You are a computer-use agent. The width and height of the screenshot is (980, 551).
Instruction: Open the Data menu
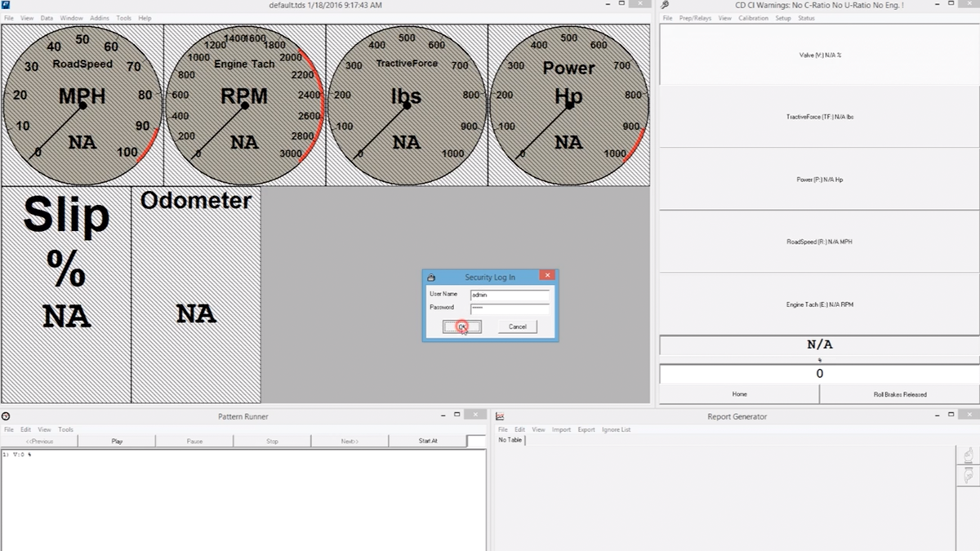[x=47, y=18]
